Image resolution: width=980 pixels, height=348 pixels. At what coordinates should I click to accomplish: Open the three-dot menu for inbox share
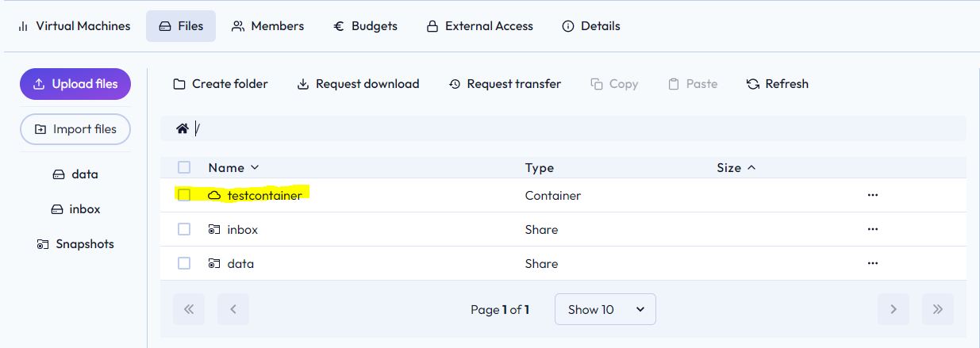873,229
